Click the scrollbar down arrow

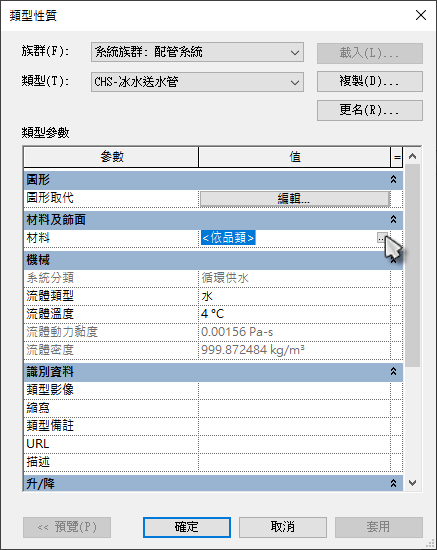[x=412, y=483]
